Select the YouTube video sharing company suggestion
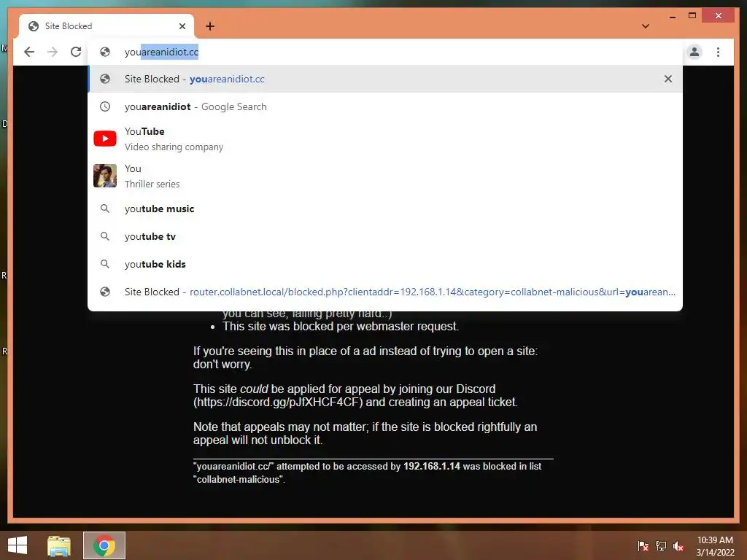Image resolution: width=747 pixels, height=560 pixels. pyautogui.click(x=385, y=139)
